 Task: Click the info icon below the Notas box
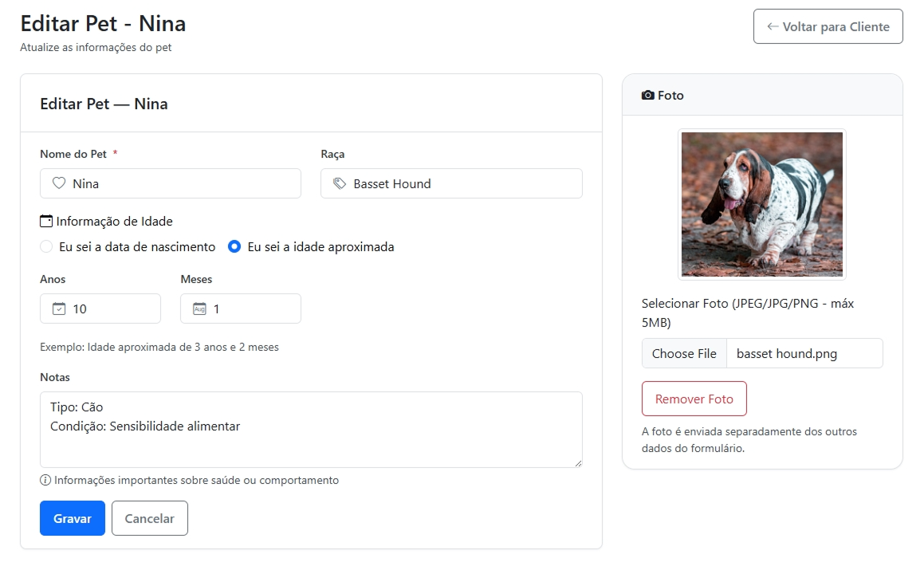point(45,480)
